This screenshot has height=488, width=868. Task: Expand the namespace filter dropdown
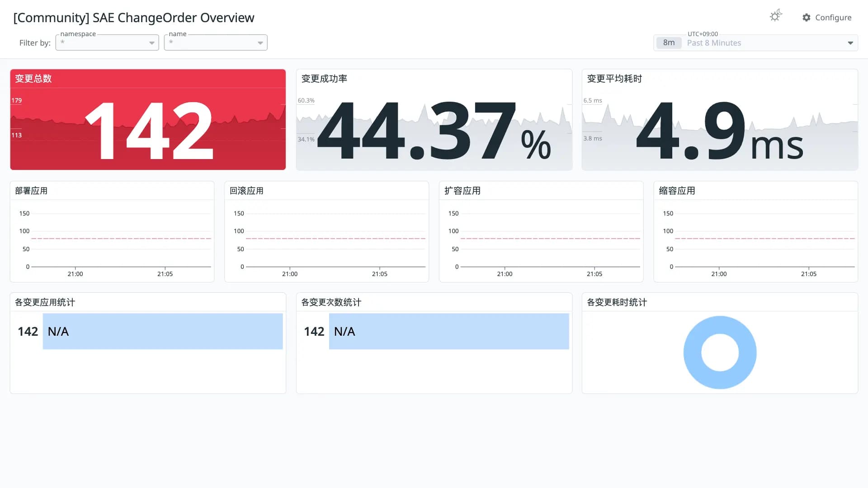tap(152, 43)
